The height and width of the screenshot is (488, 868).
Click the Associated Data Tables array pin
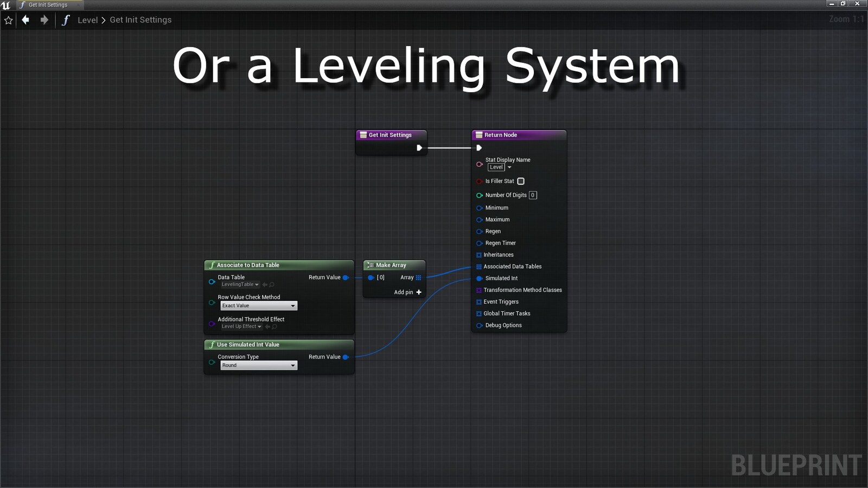(x=478, y=267)
